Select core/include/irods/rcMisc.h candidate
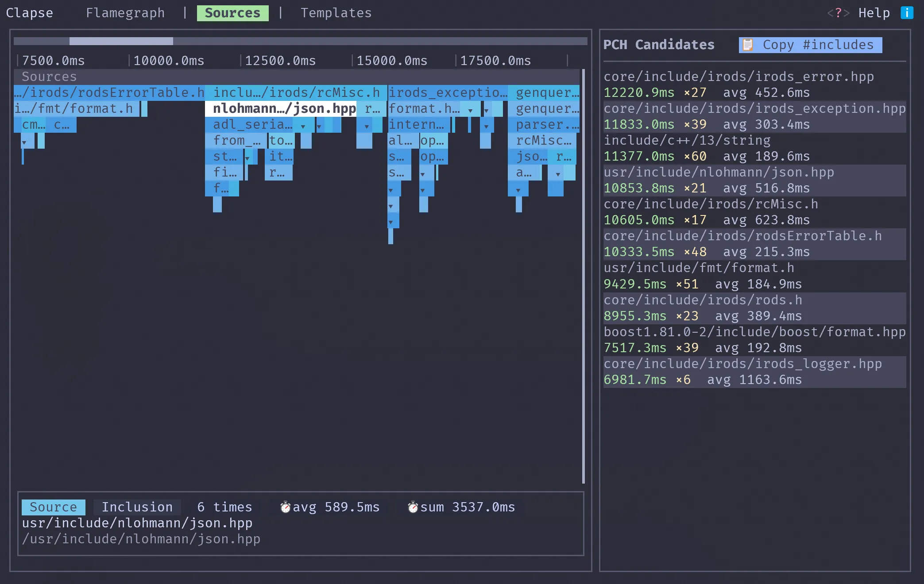Screen dimensions: 924x584 pyautogui.click(x=754, y=212)
